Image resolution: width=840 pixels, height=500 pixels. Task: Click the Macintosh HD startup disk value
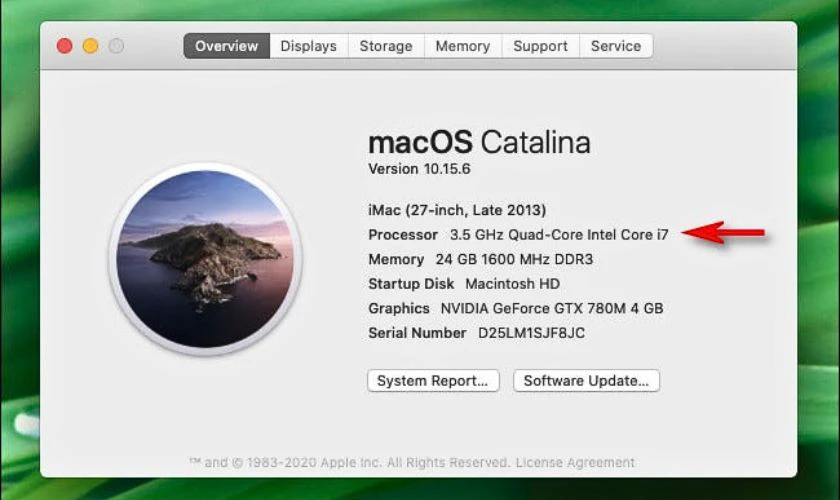coord(512,284)
